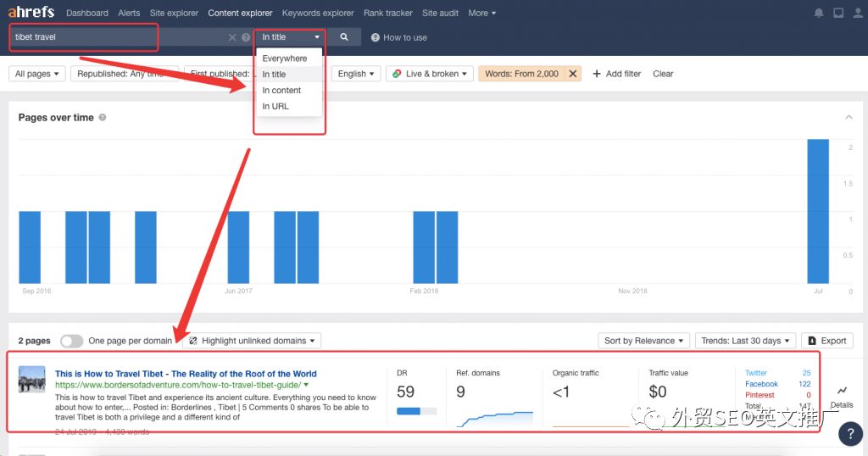Viewport: 868px width, 456px height.
Task: Click Clear filters
Action: click(663, 74)
